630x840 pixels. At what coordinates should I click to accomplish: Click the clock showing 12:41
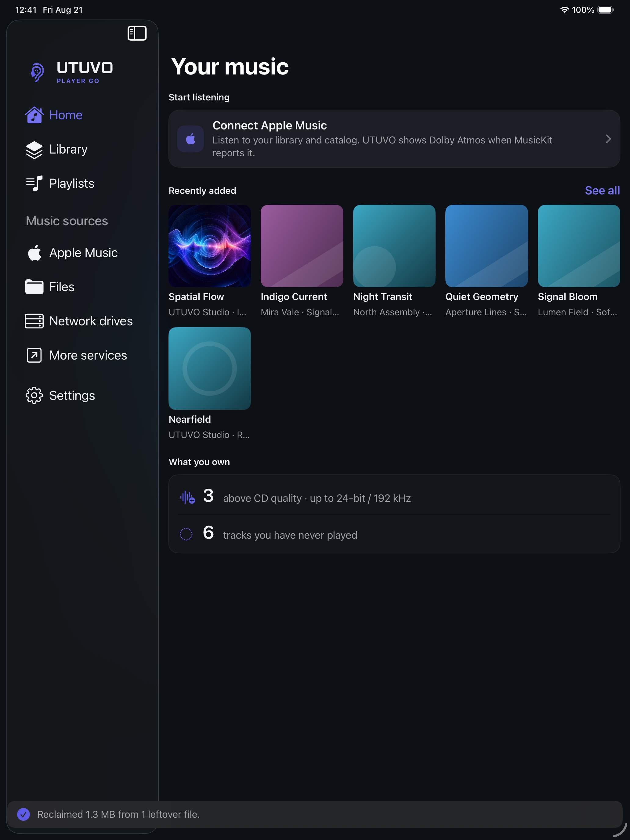click(26, 10)
